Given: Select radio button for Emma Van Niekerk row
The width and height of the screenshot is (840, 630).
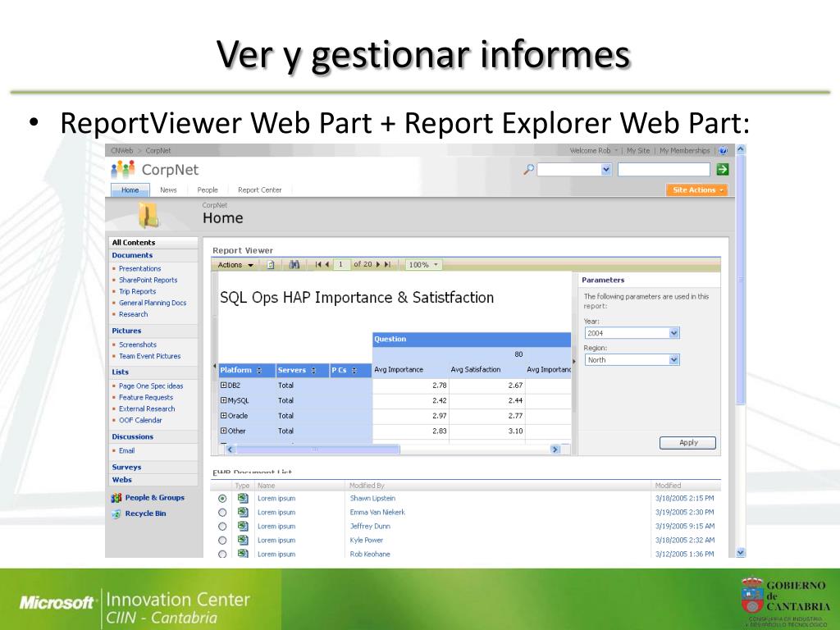Looking at the screenshot, I should coord(222,513).
